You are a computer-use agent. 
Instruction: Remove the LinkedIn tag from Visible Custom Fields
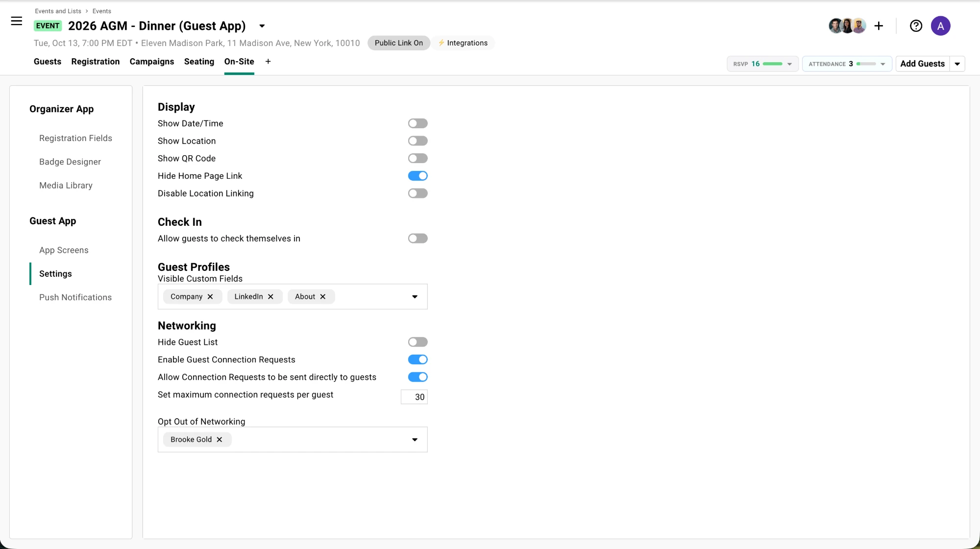[270, 297]
